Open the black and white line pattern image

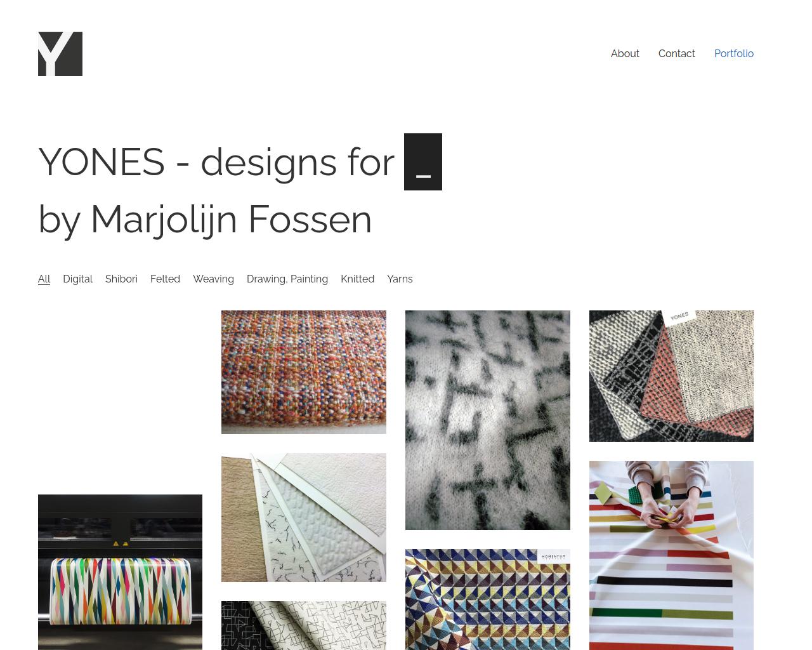pos(304,625)
